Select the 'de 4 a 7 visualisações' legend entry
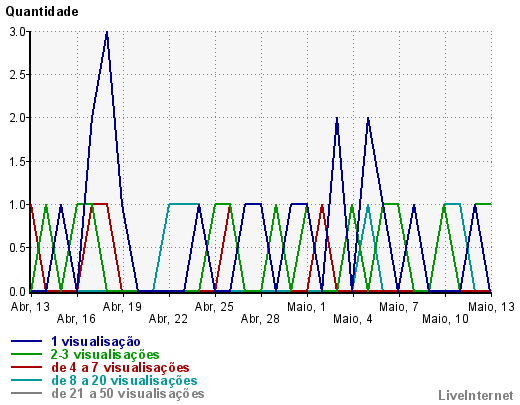Image resolution: width=520 pixels, height=405 pixels. tap(120, 367)
